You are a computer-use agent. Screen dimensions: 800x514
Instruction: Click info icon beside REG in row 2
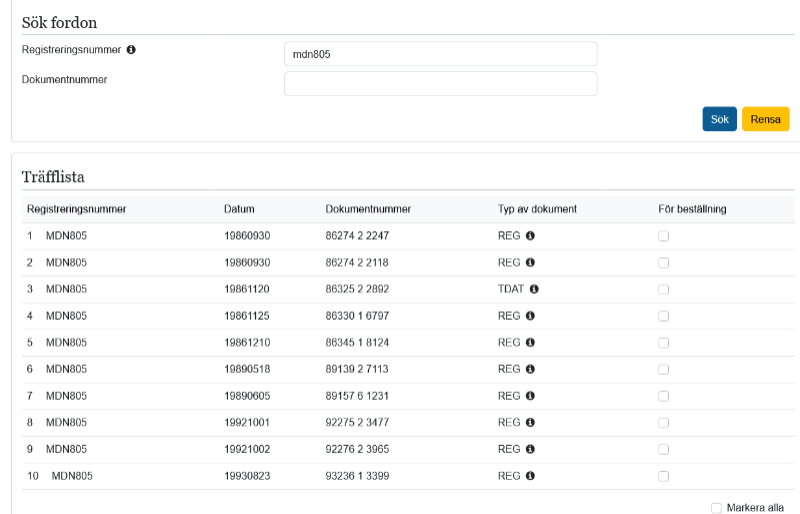[x=530, y=263]
